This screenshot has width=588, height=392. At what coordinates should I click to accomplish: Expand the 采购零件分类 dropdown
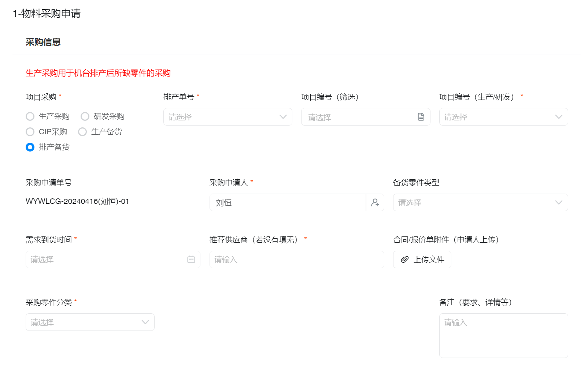point(90,322)
